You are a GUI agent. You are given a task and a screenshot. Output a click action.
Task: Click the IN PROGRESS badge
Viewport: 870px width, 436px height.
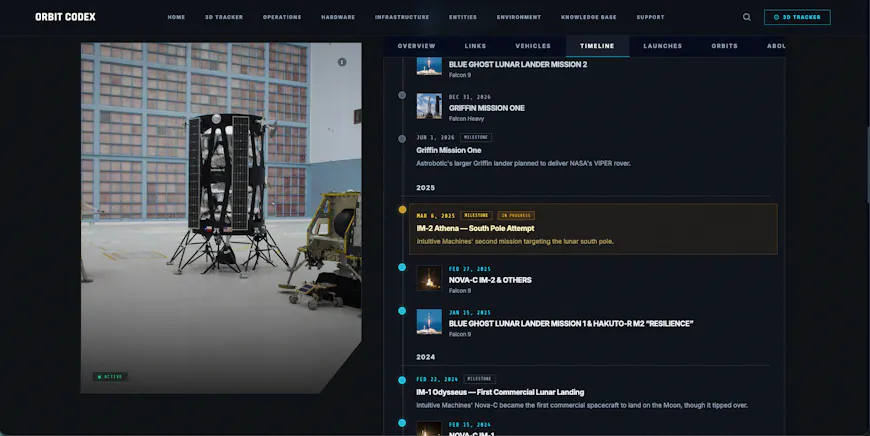(x=516, y=215)
